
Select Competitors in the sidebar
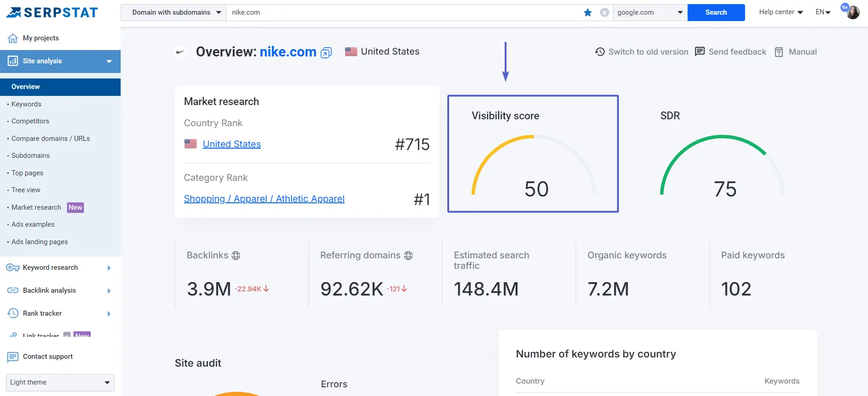tap(30, 121)
